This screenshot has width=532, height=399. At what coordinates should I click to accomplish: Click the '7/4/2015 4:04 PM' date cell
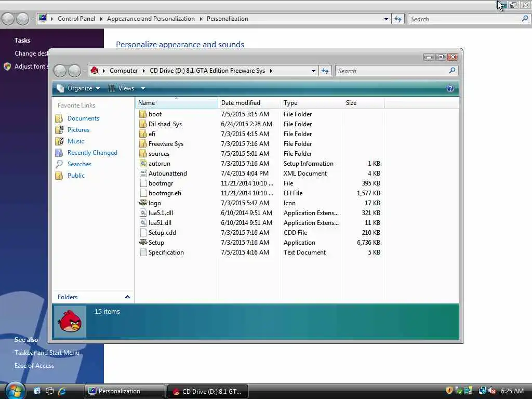pyautogui.click(x=245, y=173)
